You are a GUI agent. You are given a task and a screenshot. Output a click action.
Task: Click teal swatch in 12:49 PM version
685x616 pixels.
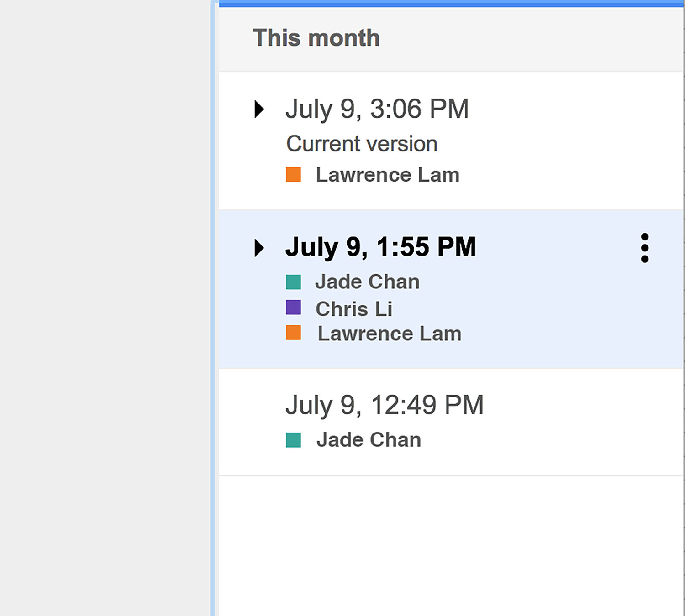tap(293, 440)
